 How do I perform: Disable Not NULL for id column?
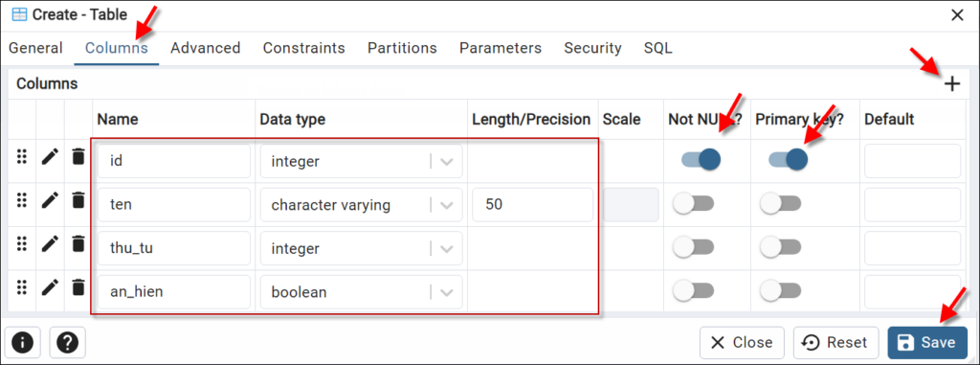[701, 160]
